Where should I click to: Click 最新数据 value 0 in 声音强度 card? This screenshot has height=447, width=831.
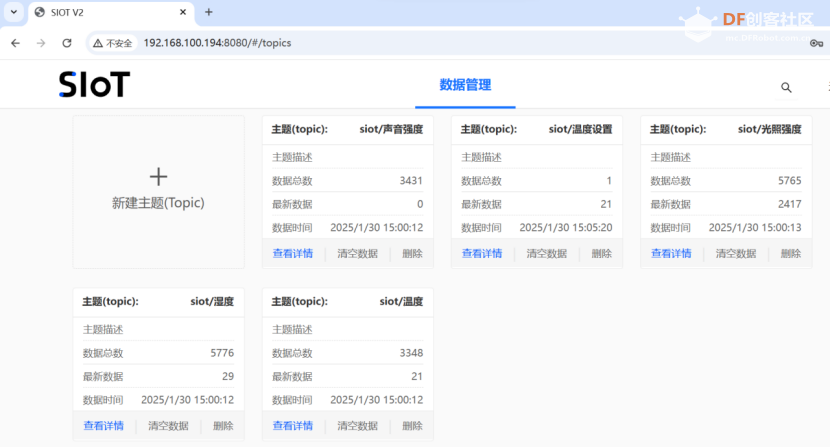420,204
